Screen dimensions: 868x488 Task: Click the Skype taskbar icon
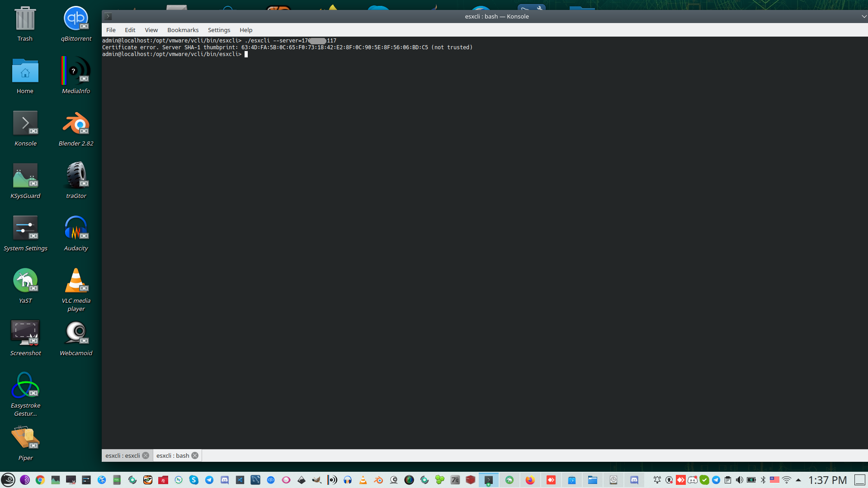[x=193, y=480]
